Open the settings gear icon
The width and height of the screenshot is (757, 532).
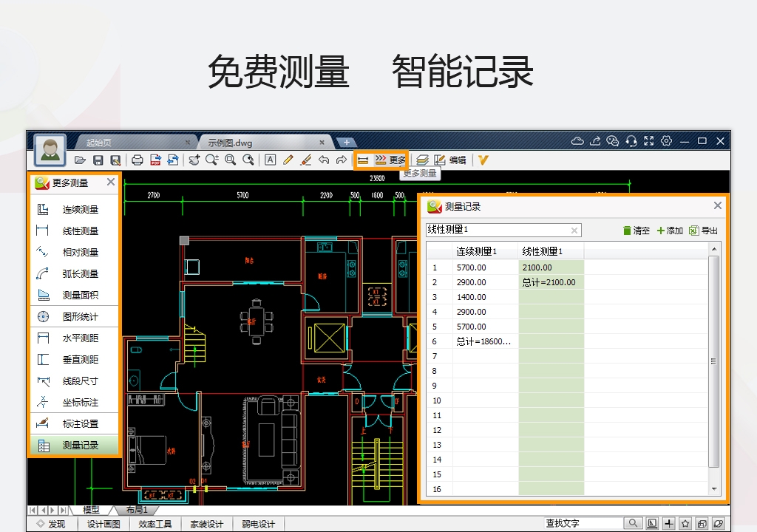coord(665,140)
